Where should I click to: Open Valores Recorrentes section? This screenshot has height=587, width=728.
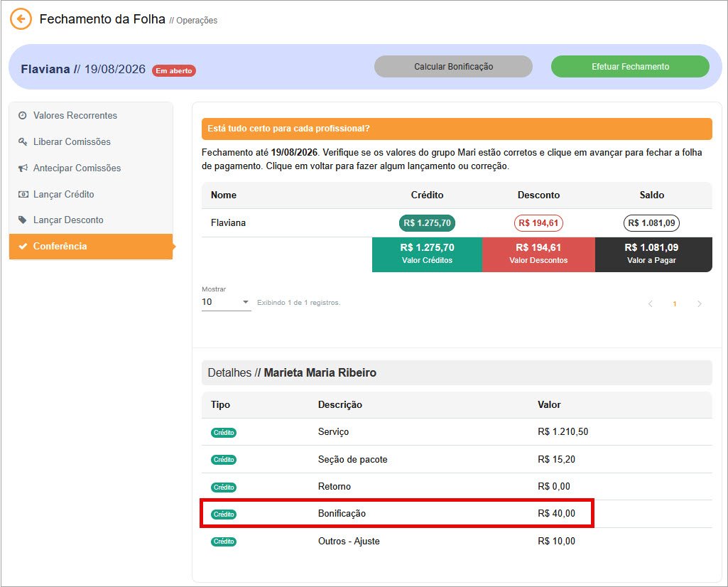tap(91, 115)
